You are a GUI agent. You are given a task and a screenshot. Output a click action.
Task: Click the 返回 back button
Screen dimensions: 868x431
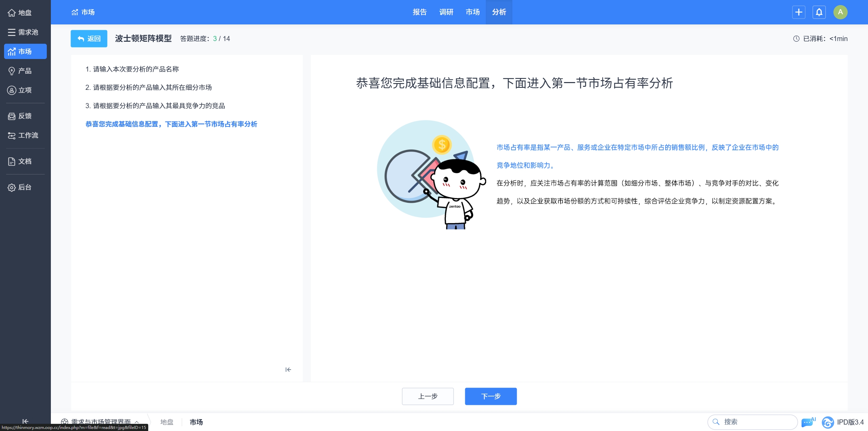point(89,39)
